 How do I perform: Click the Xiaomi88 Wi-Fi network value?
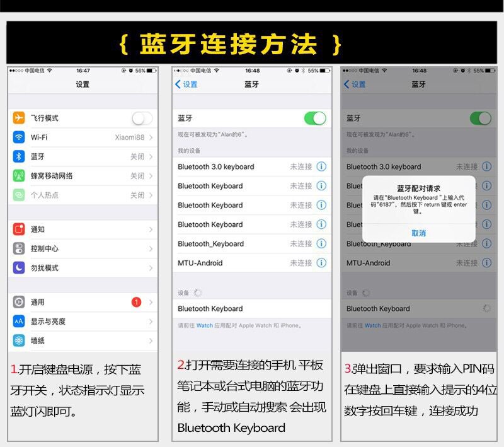(130, 137)
